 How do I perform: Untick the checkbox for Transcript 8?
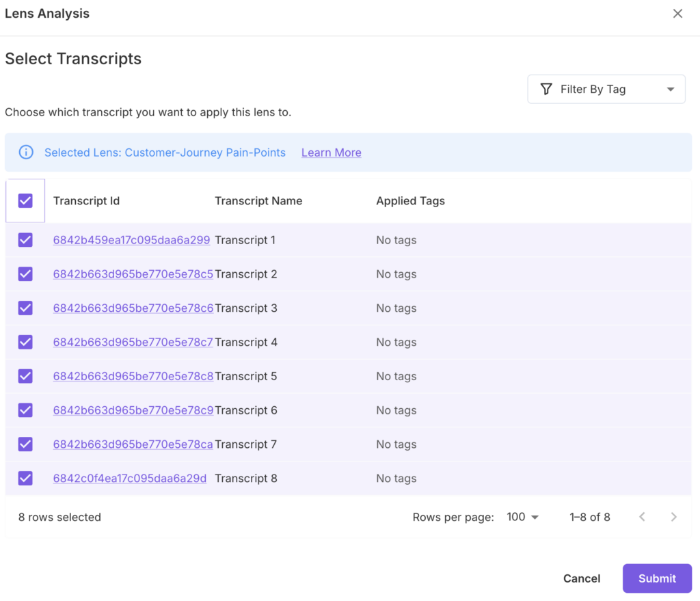pos(25,478)
